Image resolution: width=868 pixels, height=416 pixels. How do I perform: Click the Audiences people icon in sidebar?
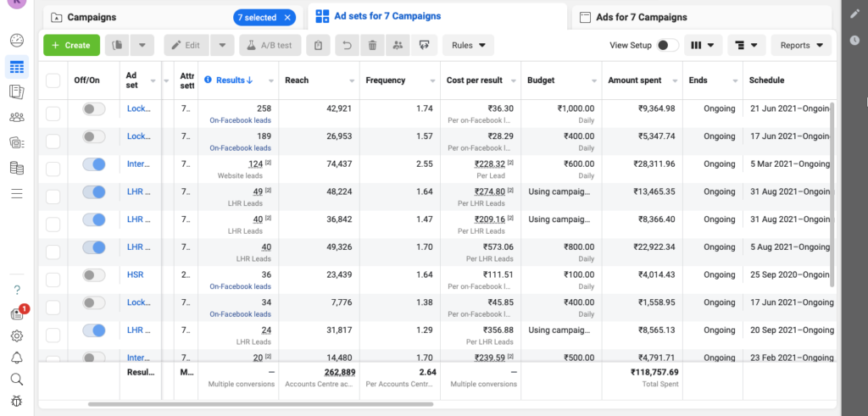[17, 117]
